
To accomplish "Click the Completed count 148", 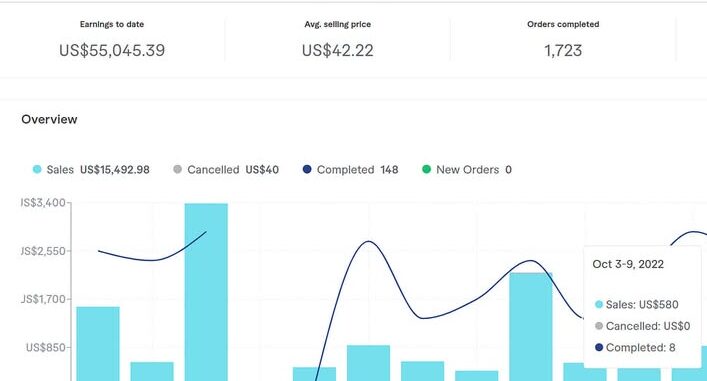I will (389, 170).
